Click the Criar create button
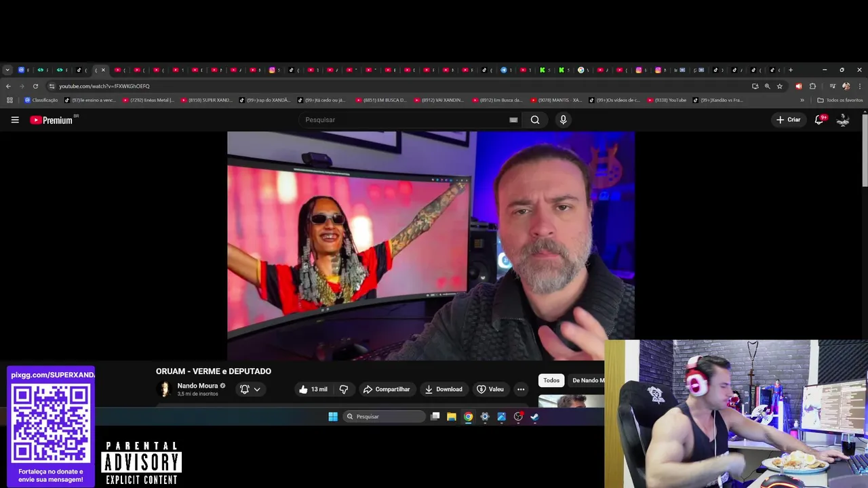Viewport: 868px width, 488px height. pos(789,120)
